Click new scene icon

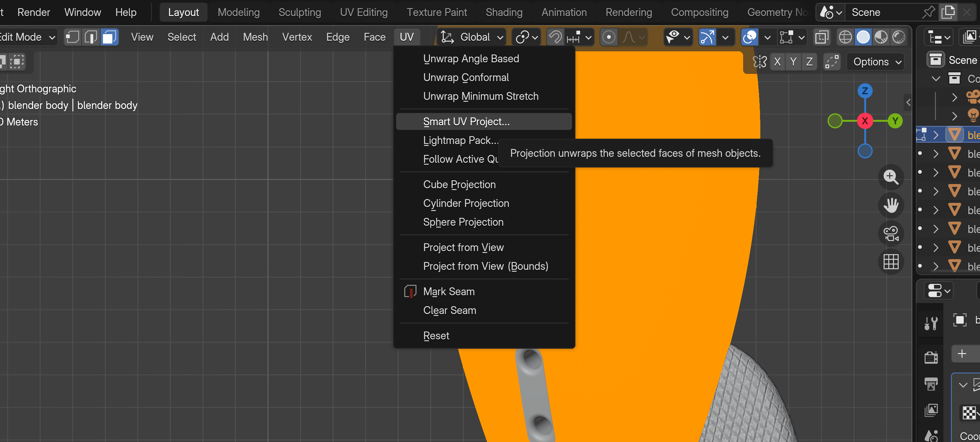(948, 12)
